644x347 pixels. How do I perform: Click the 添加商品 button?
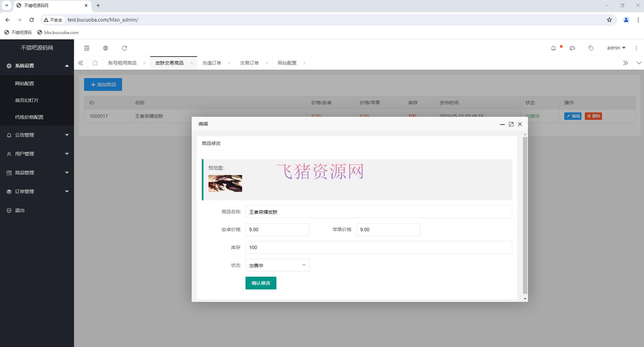[103, 84]
